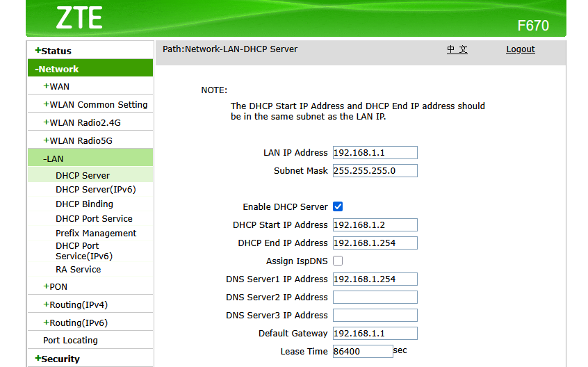Expand WLAN Common Setting submenu
Screen dimensions: 588x367
[x=95, y=104]
